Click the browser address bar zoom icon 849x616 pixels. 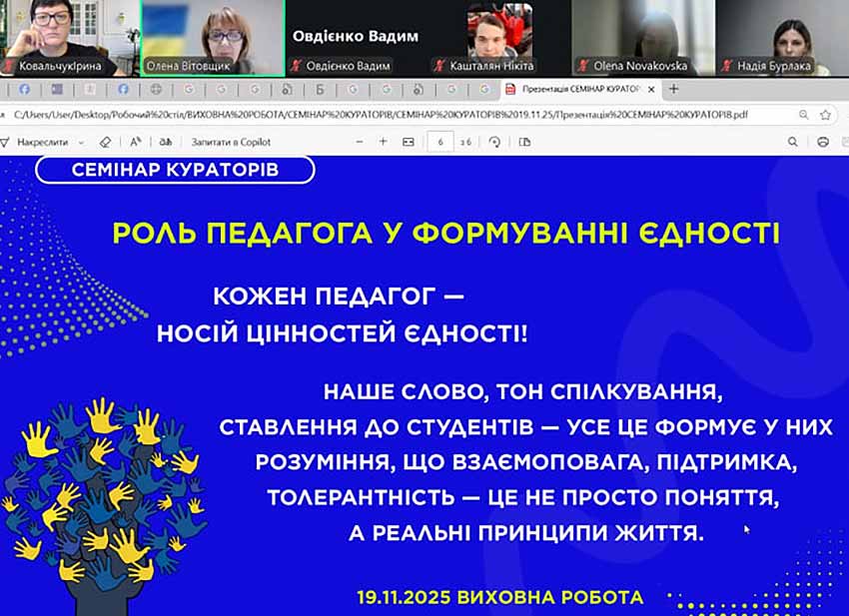click(x=803, y=115)
